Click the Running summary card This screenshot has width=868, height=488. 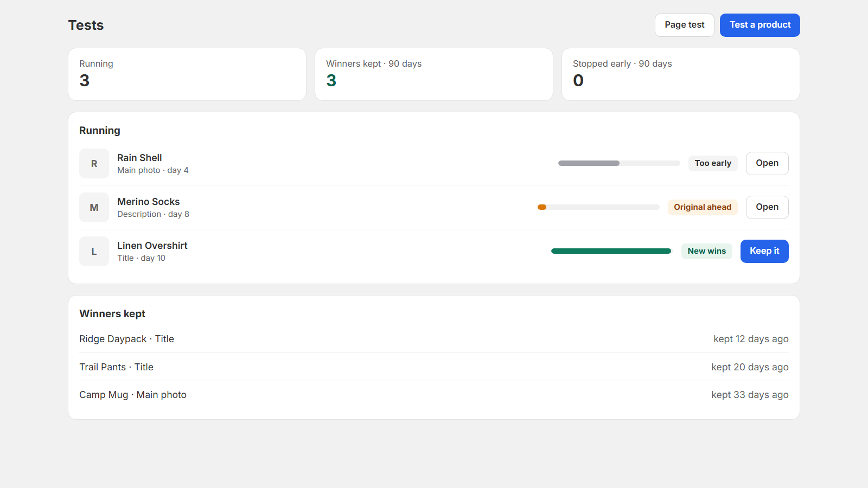187,74
